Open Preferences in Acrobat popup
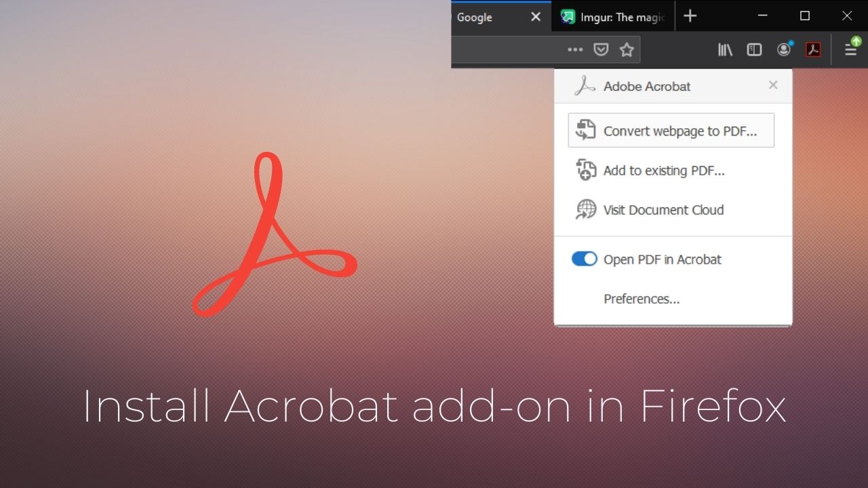Screen dimensions: 868x488 pyautogui.click(x=642, y=299)
